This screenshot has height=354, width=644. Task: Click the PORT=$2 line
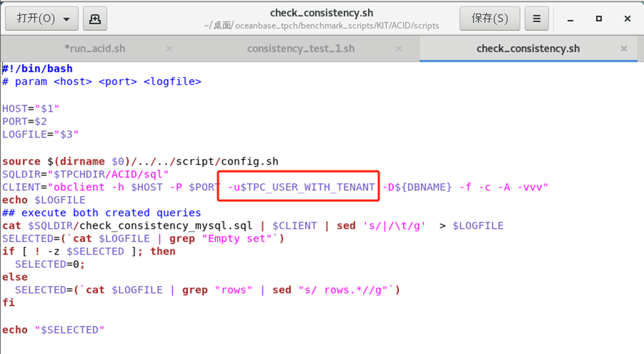click(24, 122)
